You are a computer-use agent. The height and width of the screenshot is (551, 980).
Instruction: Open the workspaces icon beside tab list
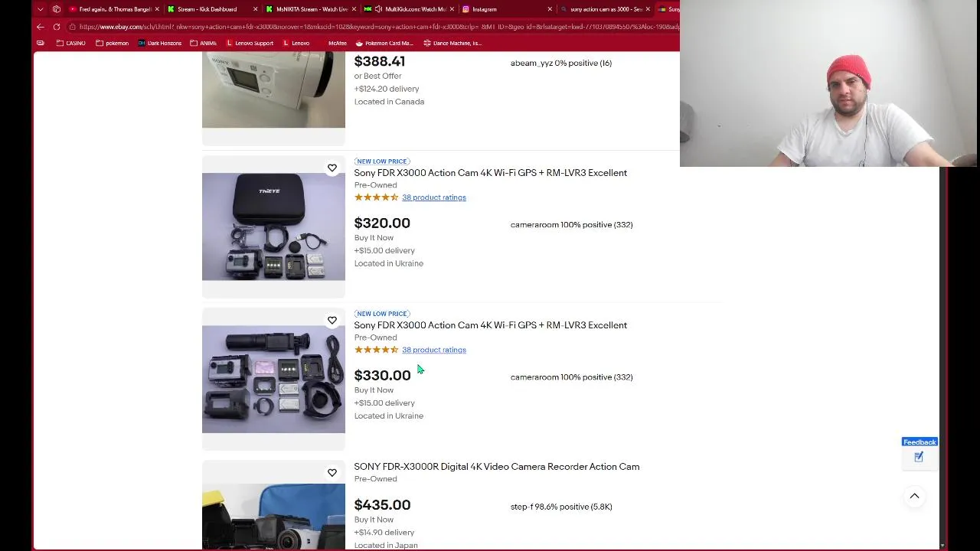[57, 9]
